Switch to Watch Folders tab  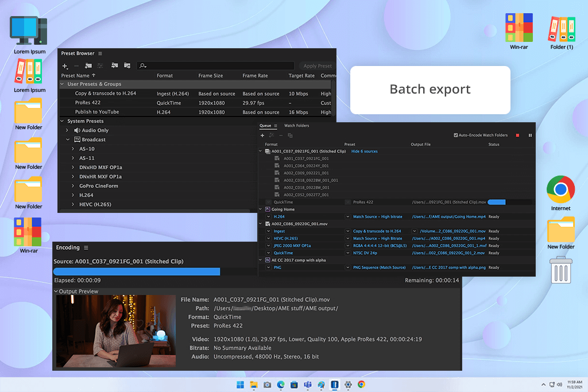(297, 126)
